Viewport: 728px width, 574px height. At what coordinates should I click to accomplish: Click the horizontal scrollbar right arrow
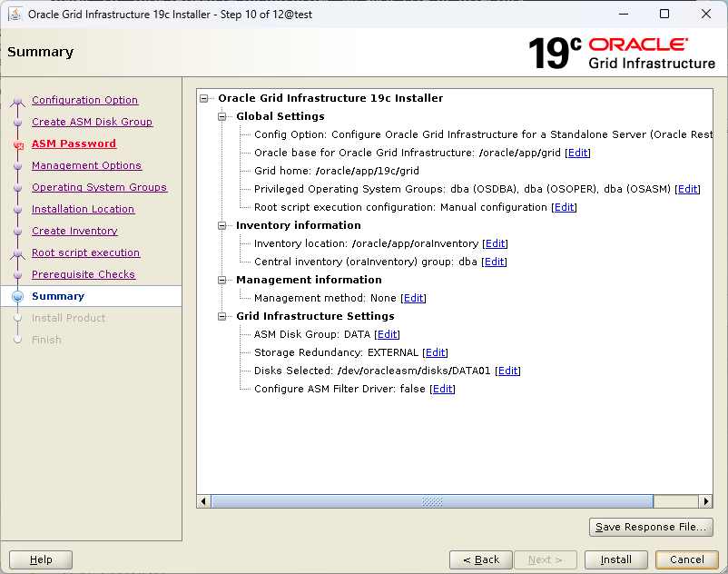coord(705,501)
